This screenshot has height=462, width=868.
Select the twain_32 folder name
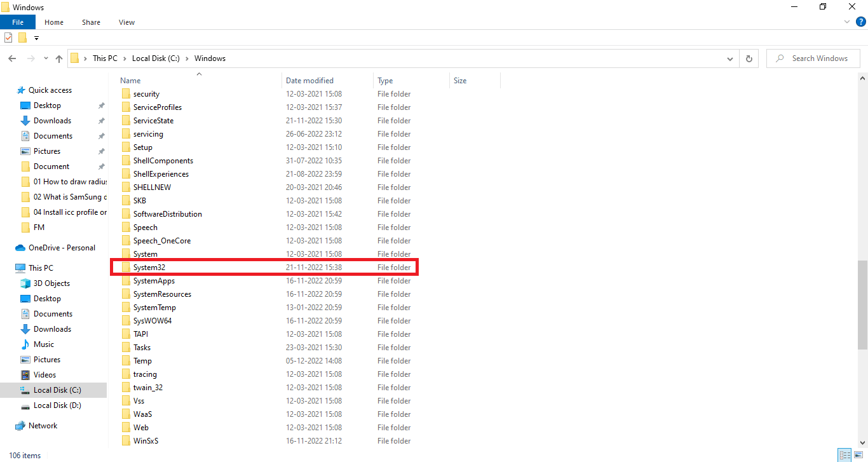148,388
